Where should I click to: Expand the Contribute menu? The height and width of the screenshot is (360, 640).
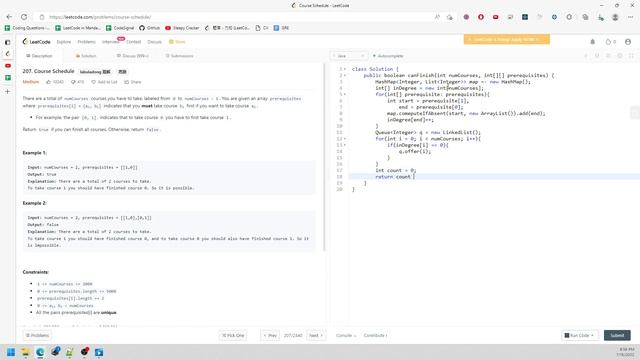[376, 336]
